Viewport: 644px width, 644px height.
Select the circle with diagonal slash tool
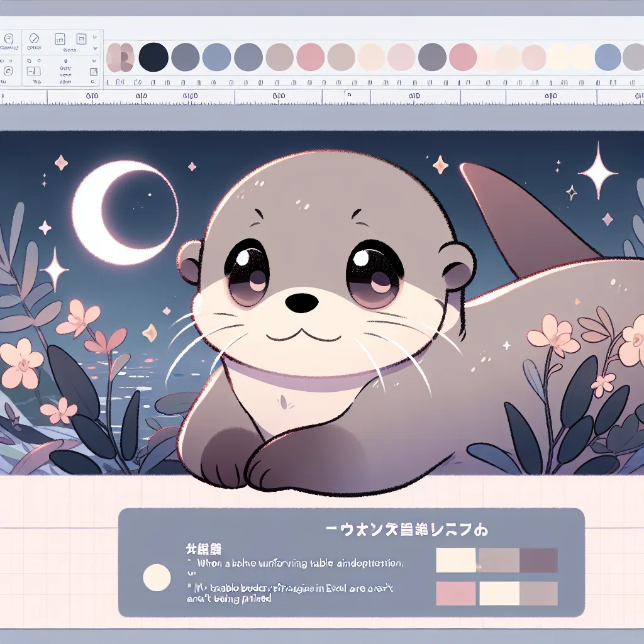[x=33, y=39]
